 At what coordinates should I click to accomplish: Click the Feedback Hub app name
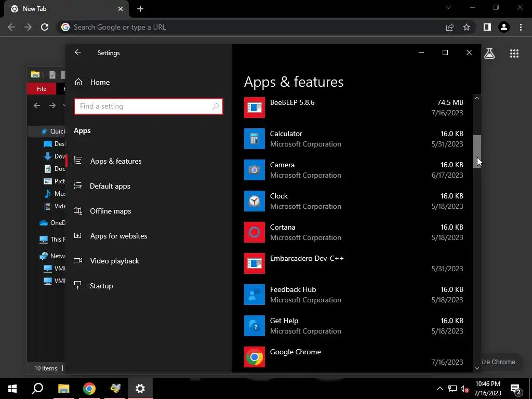(x=293, y=289)
